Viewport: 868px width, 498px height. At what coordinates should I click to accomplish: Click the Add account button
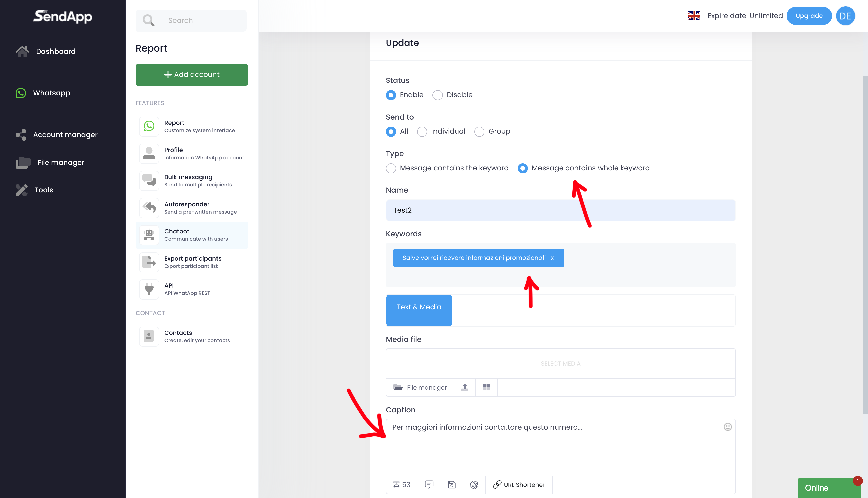point(192,75)
